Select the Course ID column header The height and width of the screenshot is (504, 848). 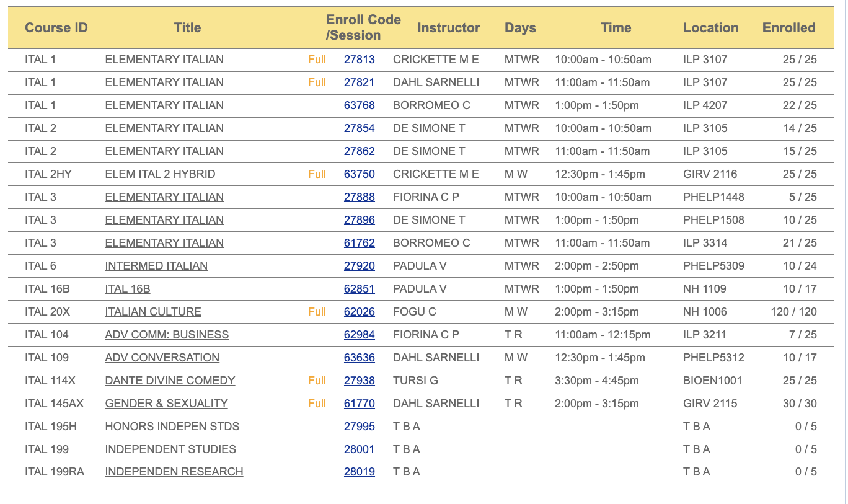pos(56,28)
